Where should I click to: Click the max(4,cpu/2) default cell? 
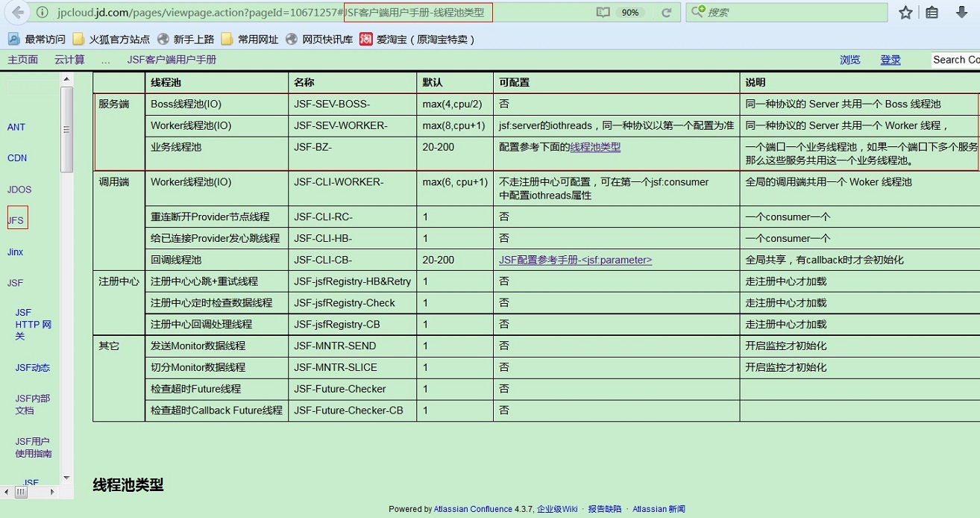click(x=455, y=104)
